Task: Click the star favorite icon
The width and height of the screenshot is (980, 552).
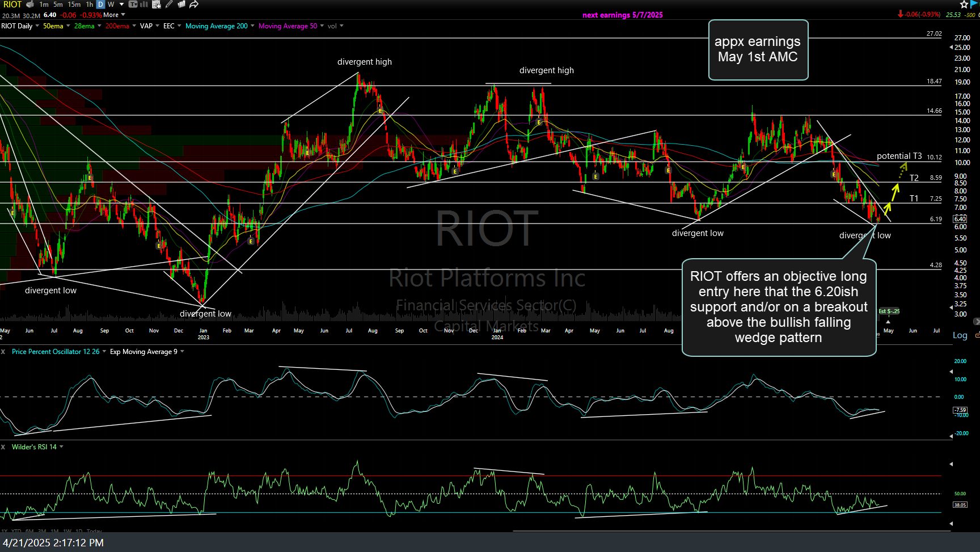Action: (964, 5)
